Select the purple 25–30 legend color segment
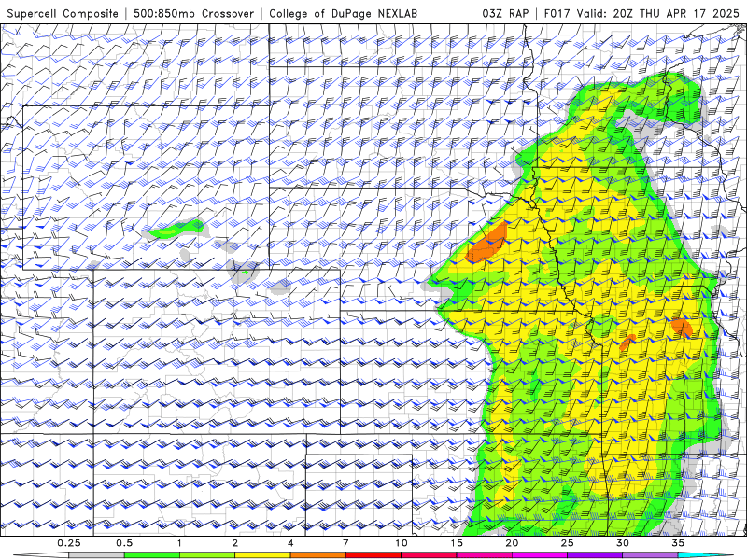This screenshot has width=747, height=560. [595, 555]
